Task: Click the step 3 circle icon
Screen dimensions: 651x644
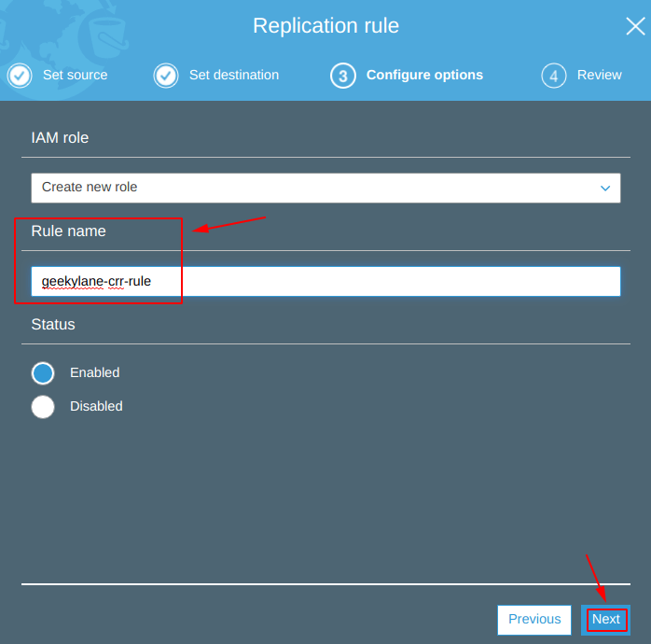Action: [343, 76]
